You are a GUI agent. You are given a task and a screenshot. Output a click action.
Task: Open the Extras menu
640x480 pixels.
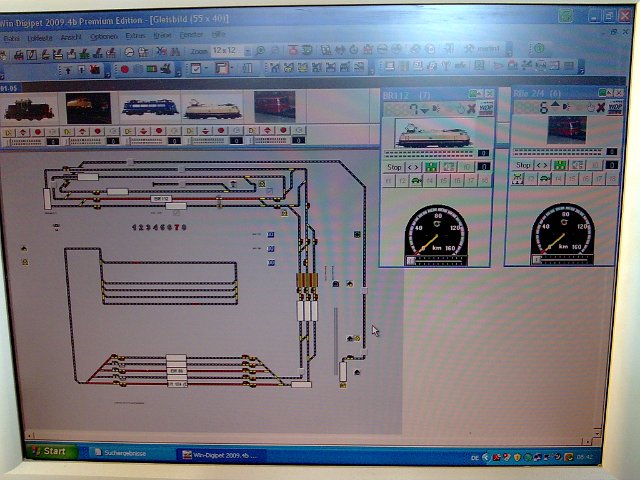136,36
